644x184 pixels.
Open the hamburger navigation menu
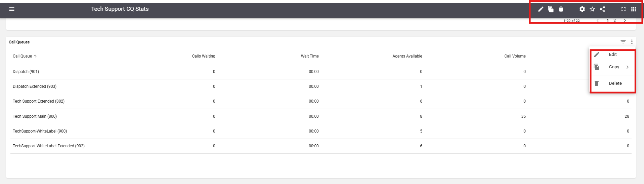[12, 9]
